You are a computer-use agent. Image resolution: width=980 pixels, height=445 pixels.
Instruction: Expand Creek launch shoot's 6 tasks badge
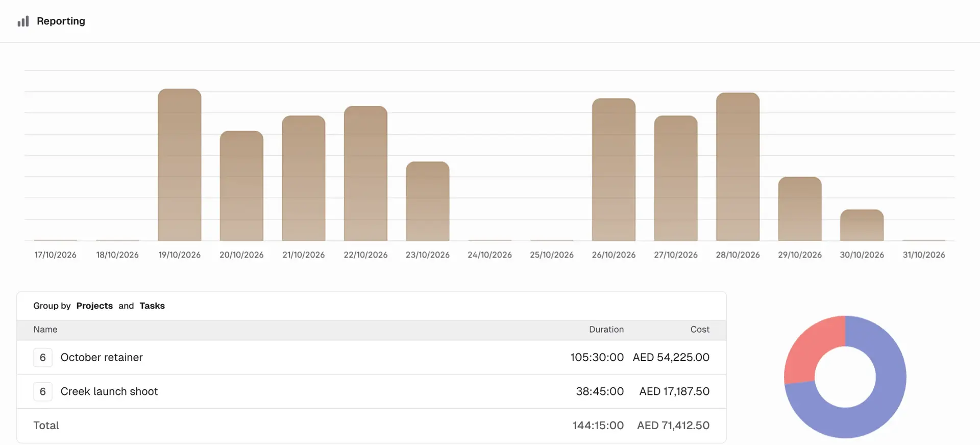[x=43, y=391]
